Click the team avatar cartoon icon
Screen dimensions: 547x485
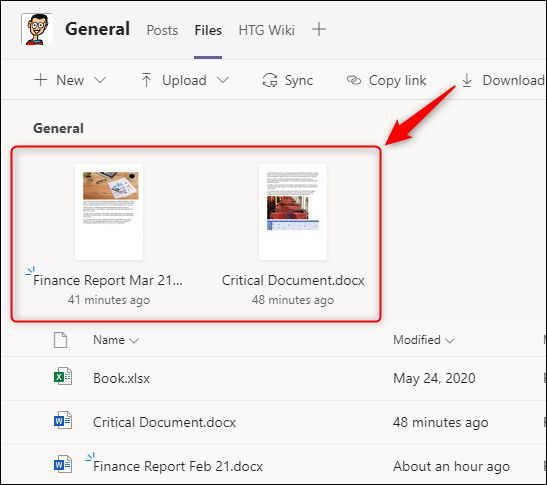[x=37, y=29]
